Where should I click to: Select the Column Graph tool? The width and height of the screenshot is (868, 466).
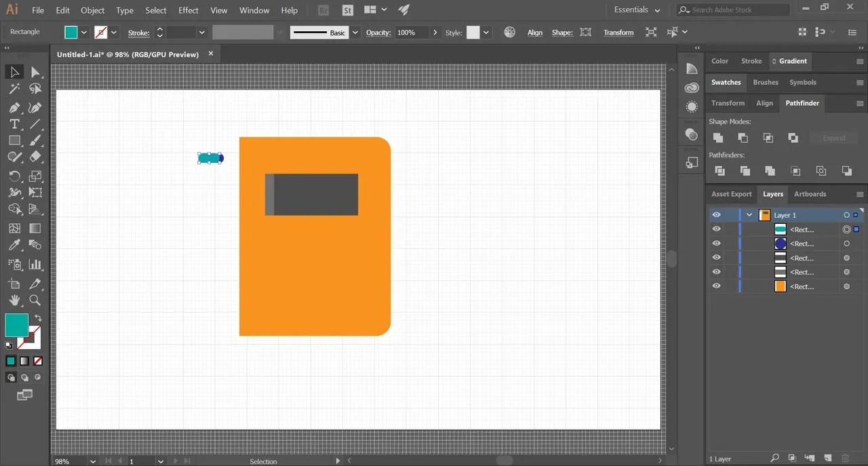tap(35, 265)
